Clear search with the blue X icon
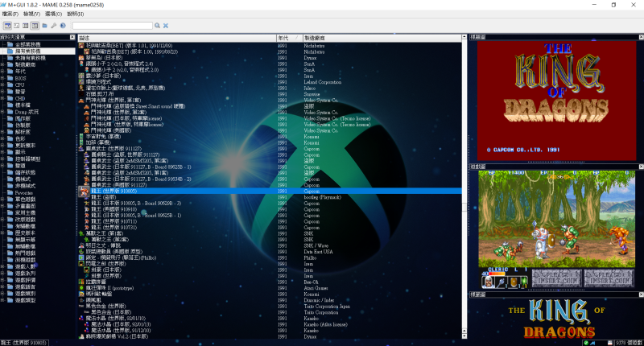Screen dimensions: 644x346 [x=166, y=26]
